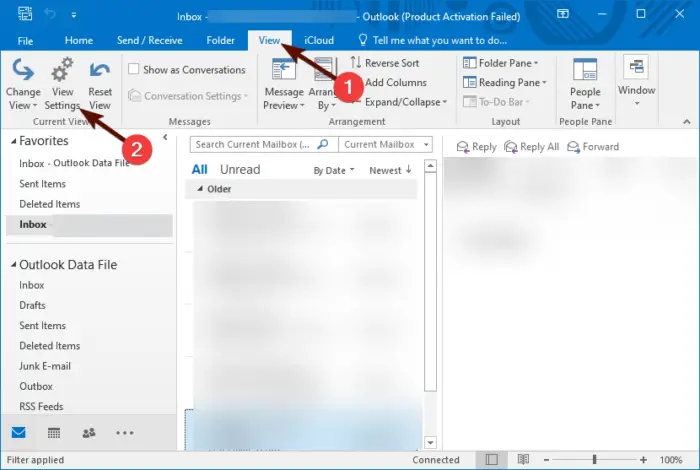Toggle the Newest sort order

390,170
